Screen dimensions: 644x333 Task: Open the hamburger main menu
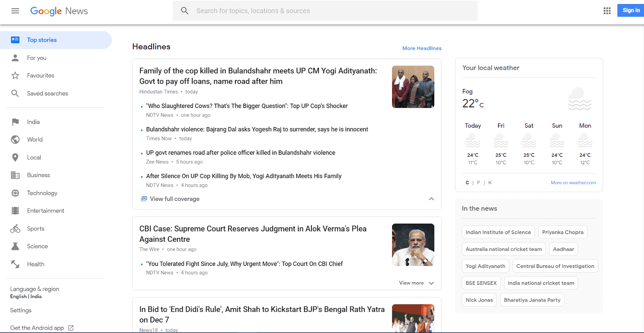pyautogui.click(x=15, y=11)
